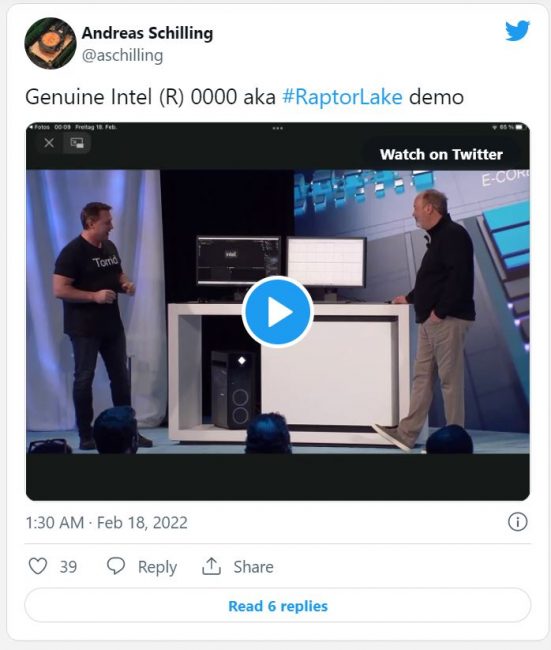Click the Andreas Schilling display name
Viewport: 551px width, 650px height.
[147, 33]
